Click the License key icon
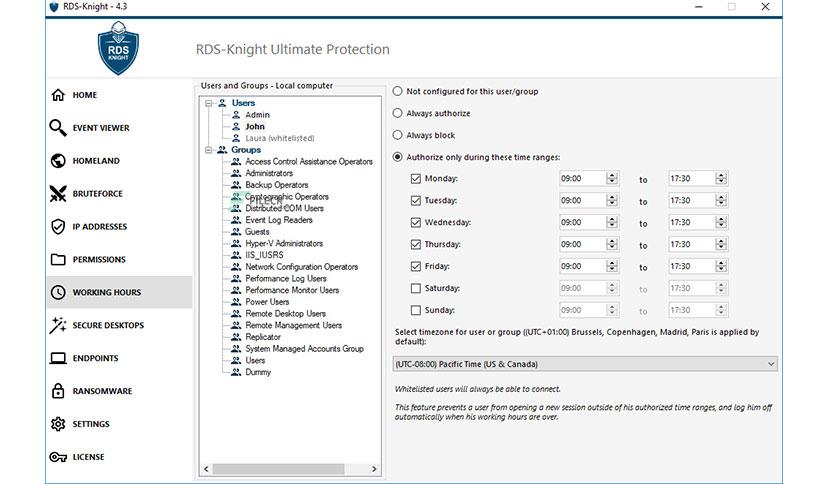 coord(58,457)
